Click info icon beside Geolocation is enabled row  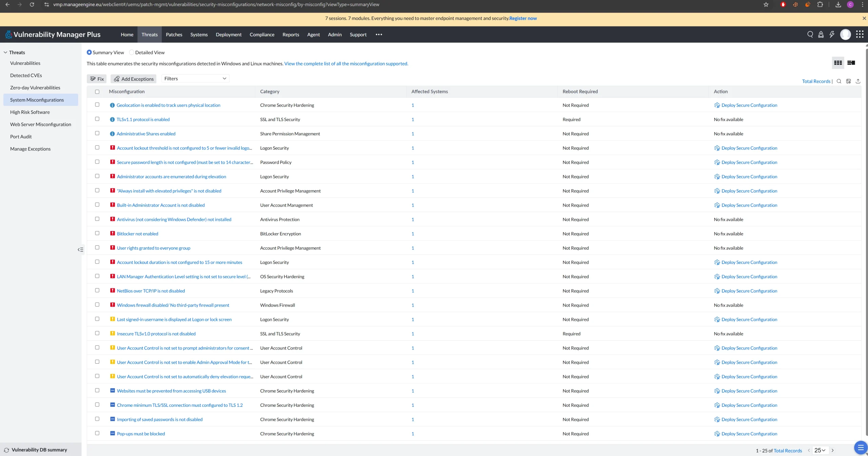(x=112, y=105)
